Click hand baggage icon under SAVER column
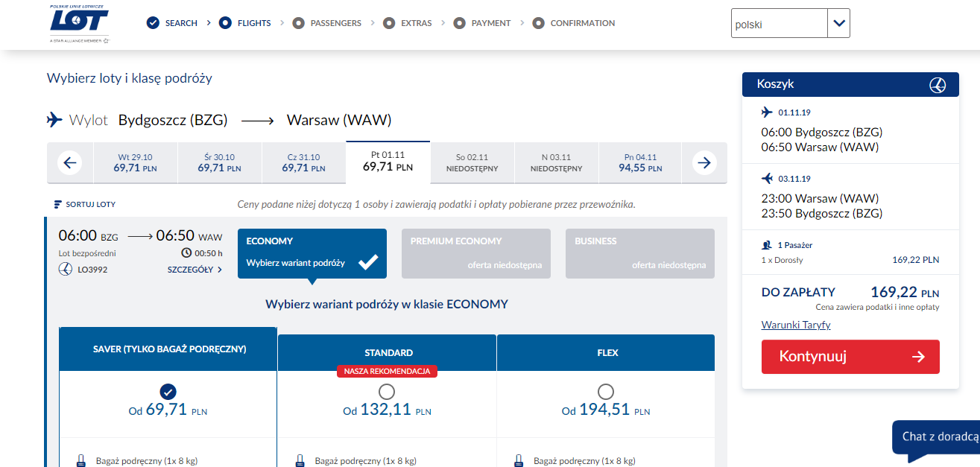This screenshot has height=467, width=980. point(81,460)
